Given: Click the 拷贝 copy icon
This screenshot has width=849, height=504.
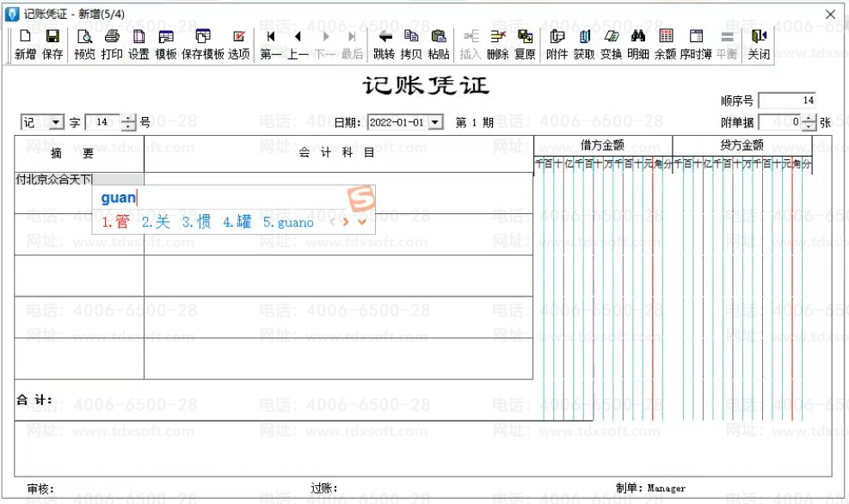Looking at the screenshot, I should 411,44.
